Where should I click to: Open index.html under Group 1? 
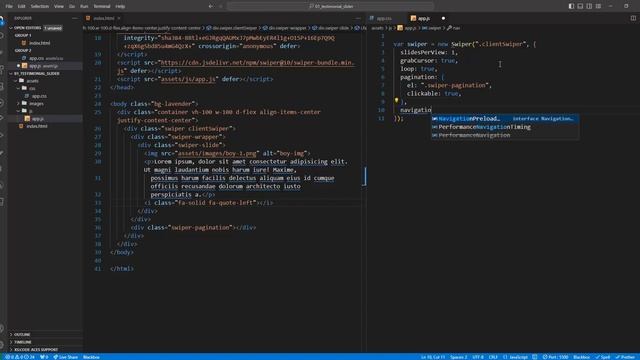tap(40, 43)
